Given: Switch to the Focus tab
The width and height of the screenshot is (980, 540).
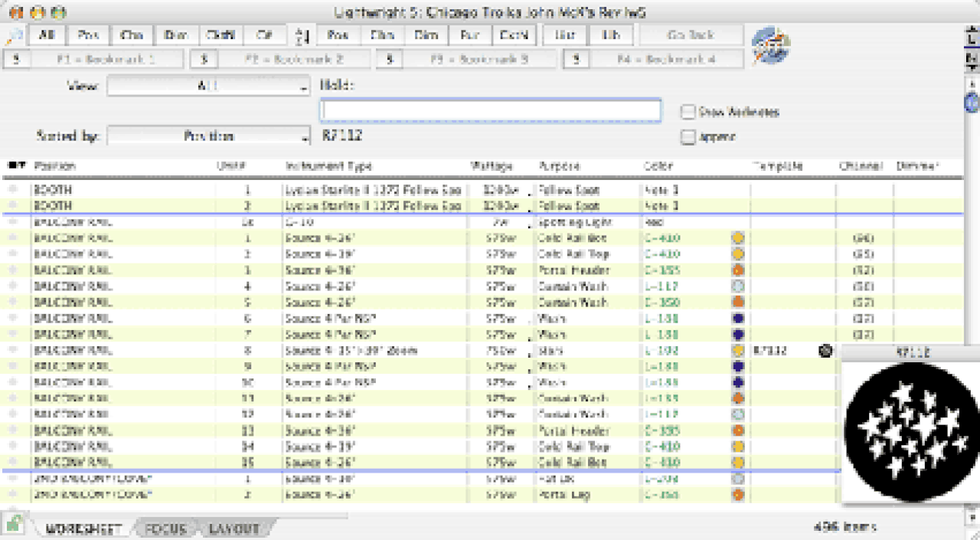Looking at the screenshot, I should [x=165, y=529].
